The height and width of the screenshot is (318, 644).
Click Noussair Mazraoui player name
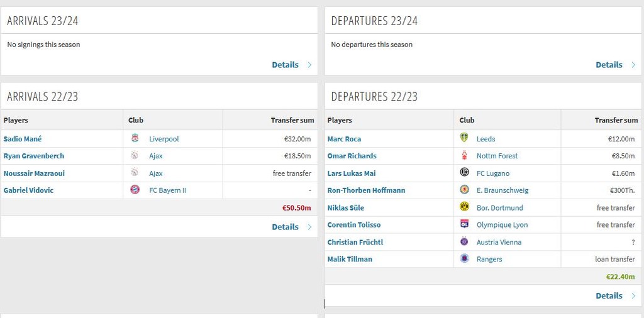tap(34, 173)
